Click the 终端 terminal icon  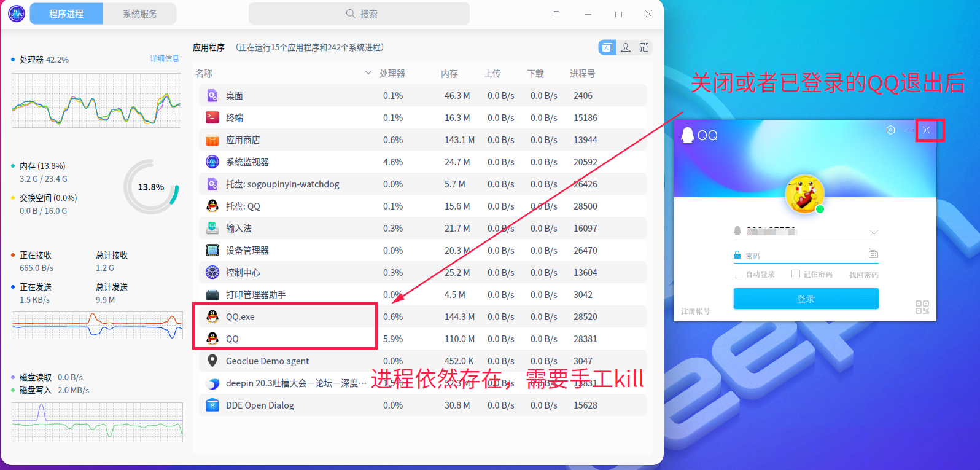point(212,118)
